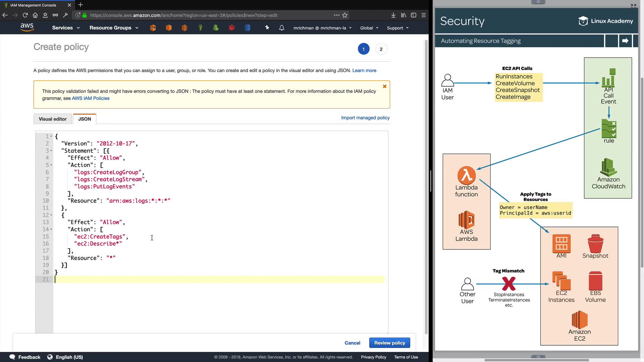Toggle the Firefox sidebar view icon
The image size is (644, 362).
tap(414, 15)
